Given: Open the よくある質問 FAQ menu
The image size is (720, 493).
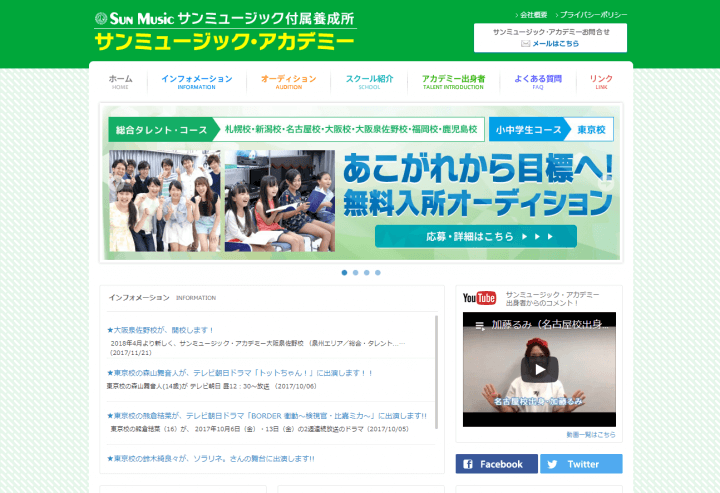Looking at the screenshot, I should click(x=538, y=82).
